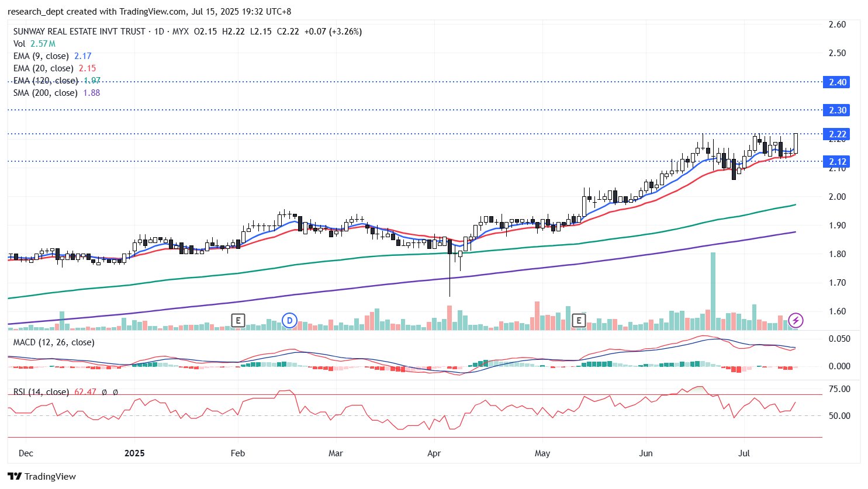Click the Apr label on time axis
Viewport: 868px width, 489px height.
[x=434, y=453]
